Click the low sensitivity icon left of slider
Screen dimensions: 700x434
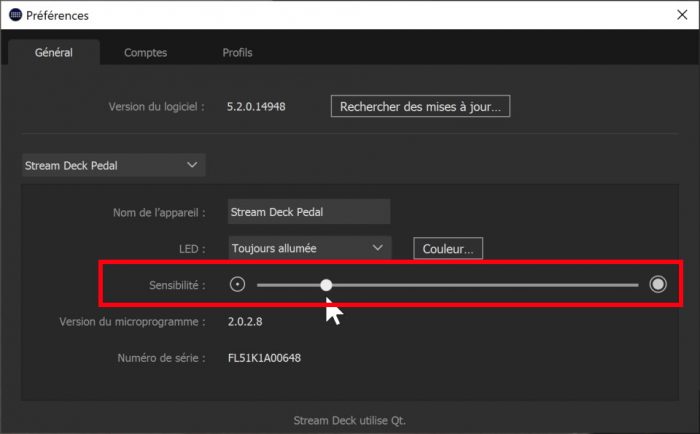pos(238,285)
